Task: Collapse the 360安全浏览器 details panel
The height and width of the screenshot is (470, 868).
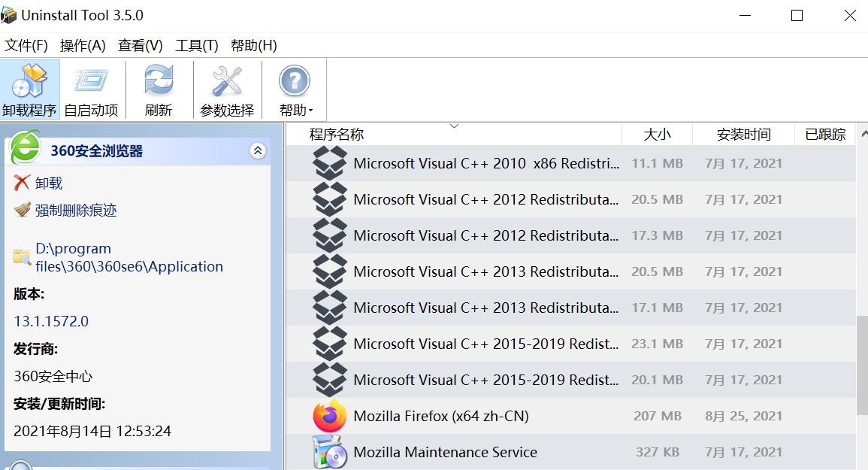Action: [x=258, y=151]
